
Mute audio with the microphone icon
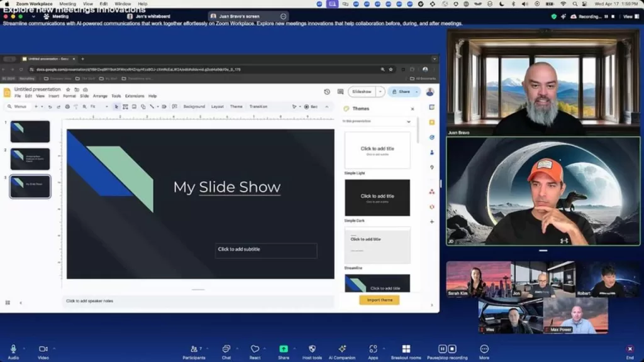[x=13, y=349]
